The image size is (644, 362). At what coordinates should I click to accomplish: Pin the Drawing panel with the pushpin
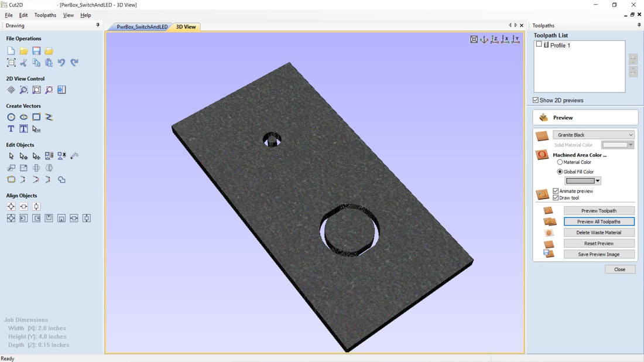click(98, 25)
